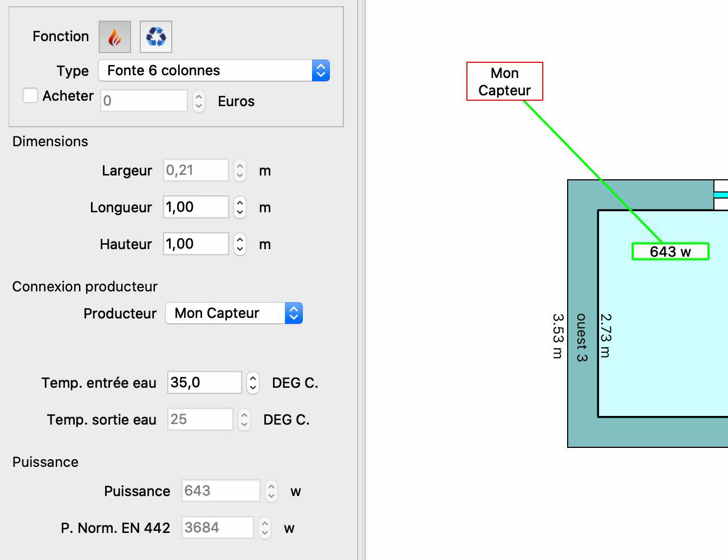Select the flame heating function icon

pos(114,37)
